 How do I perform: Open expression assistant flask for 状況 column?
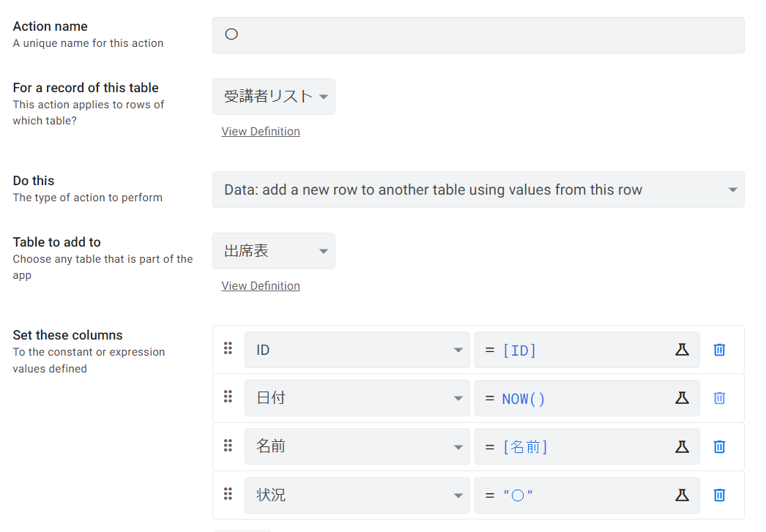point(682,495)
